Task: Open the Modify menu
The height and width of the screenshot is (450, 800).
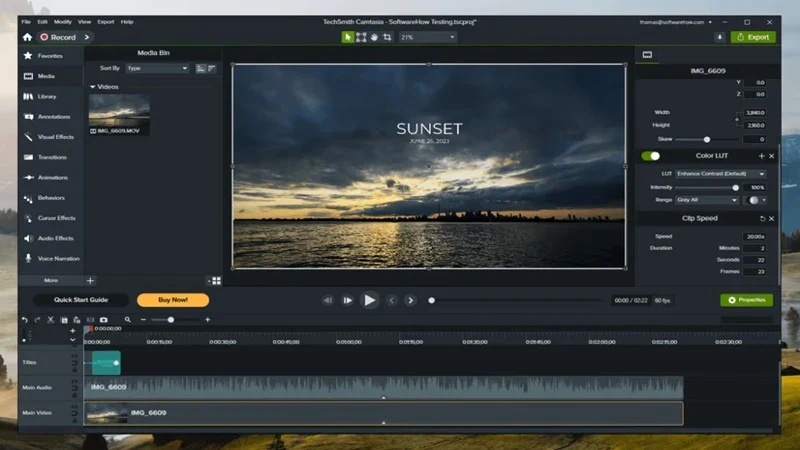Action: (x=62, y=22)
